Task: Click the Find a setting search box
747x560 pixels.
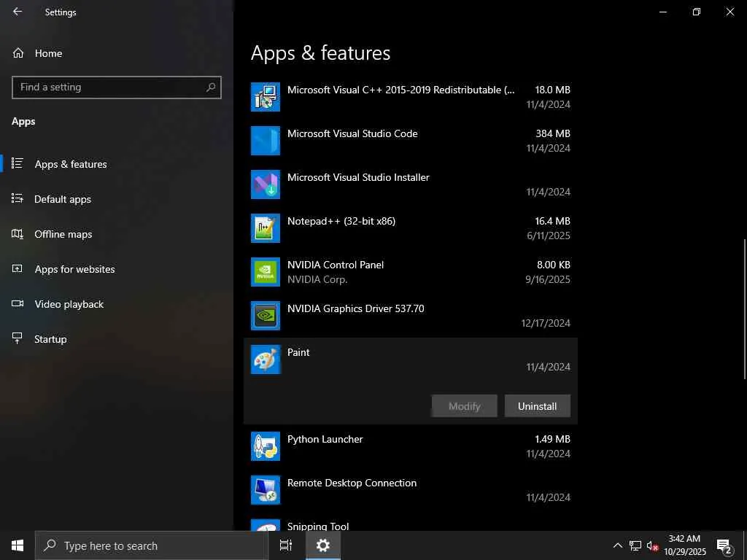Action: [x=117, y=87]
